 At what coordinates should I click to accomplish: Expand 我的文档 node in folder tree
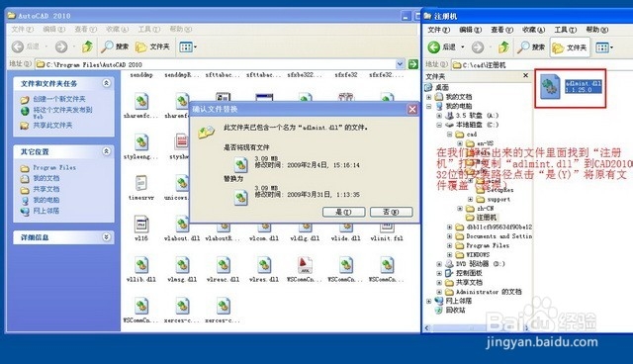pos(428,97)
